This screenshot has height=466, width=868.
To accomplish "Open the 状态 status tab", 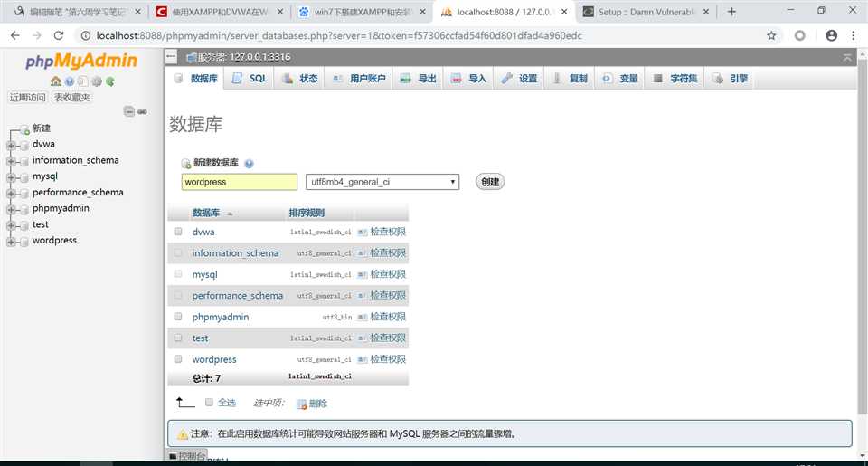I will 300,79.
